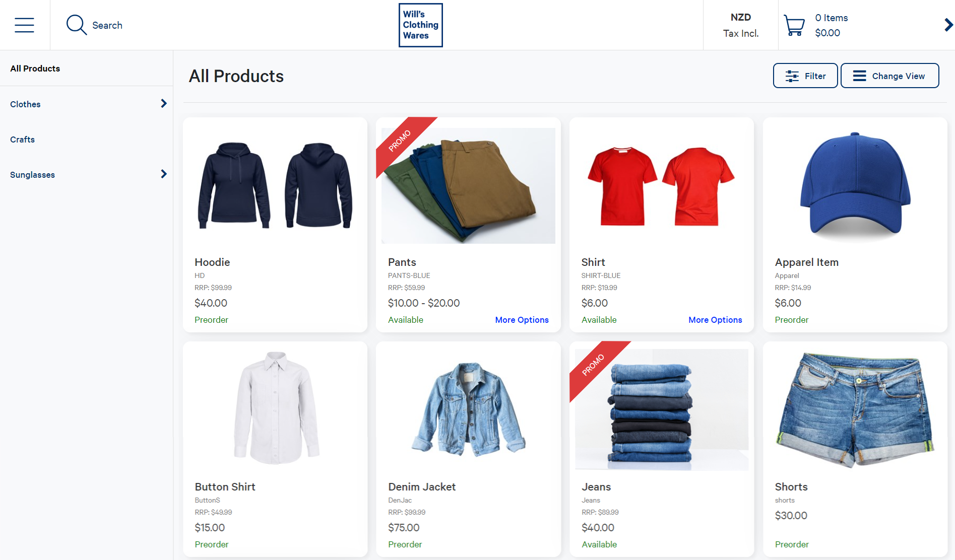Expand the Clothes category arrow
This screenshot has height=560, width=955.
163,104
